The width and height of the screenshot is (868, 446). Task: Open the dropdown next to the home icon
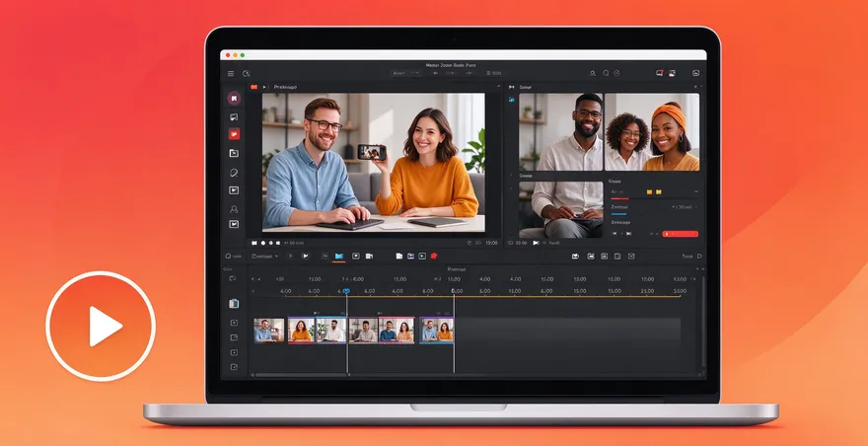click(x=265, y=257)
